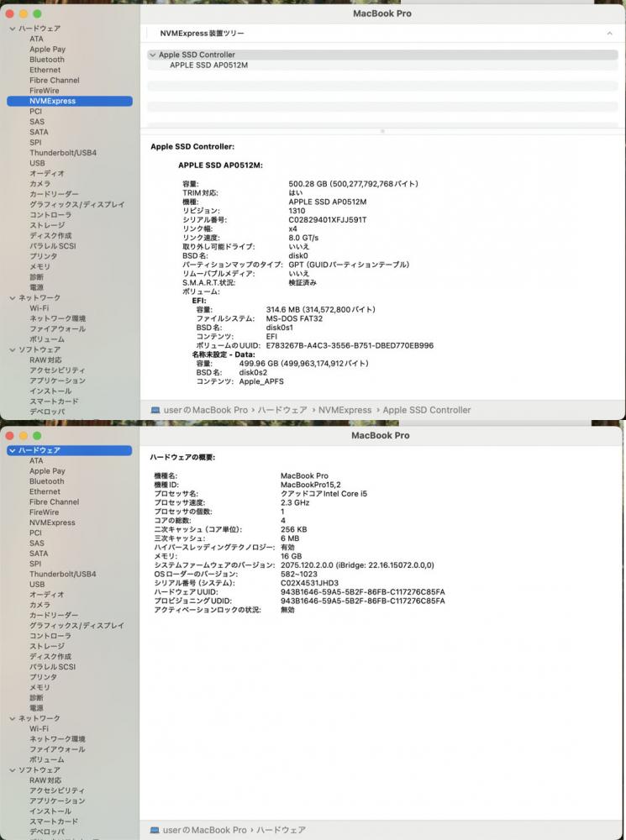Select Ethernet in bottom window sidebar
626x840 pixels.
point(45,491)
